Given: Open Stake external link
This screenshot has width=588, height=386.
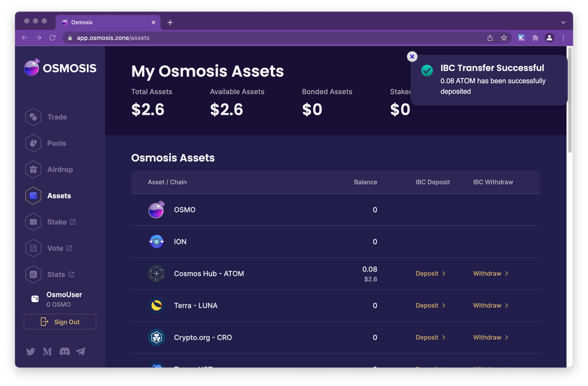Looking at the screenshot, I should [61, 222].
